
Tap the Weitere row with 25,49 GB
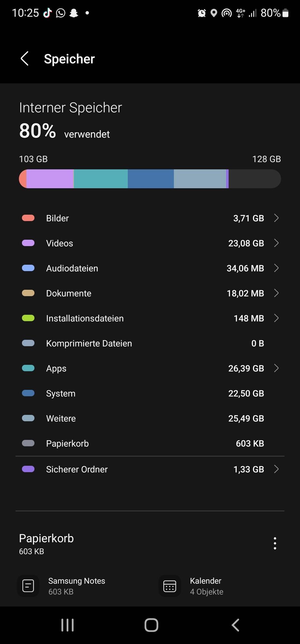pyautogui.click(x=150, y=418)
